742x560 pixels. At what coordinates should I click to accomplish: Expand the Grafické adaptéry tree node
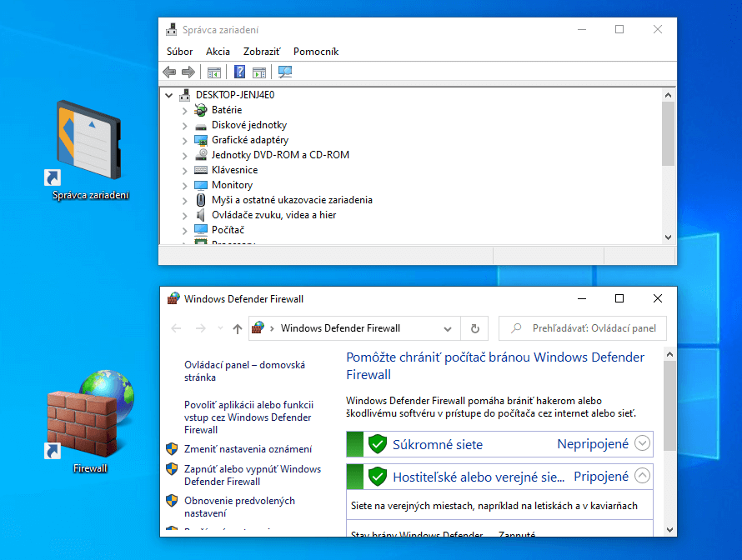pos(185,140)
